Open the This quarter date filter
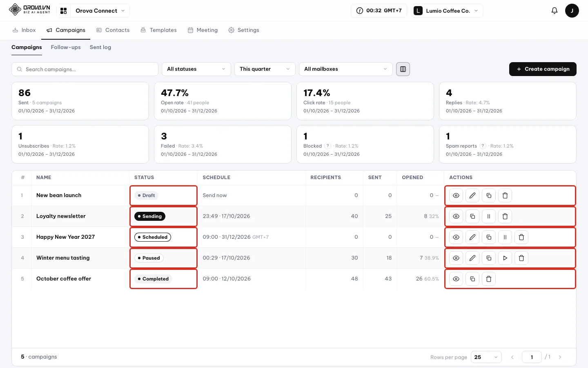588x368 pixels. click(265, 69)
